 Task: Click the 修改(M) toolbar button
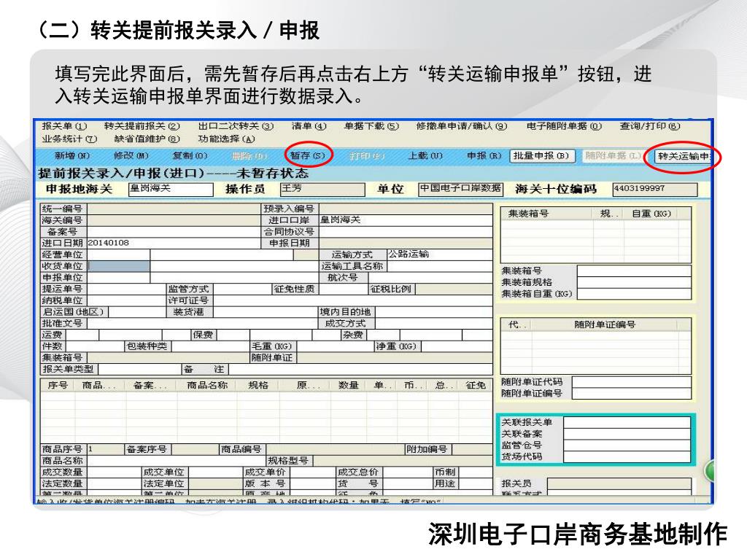pos(131,156)
